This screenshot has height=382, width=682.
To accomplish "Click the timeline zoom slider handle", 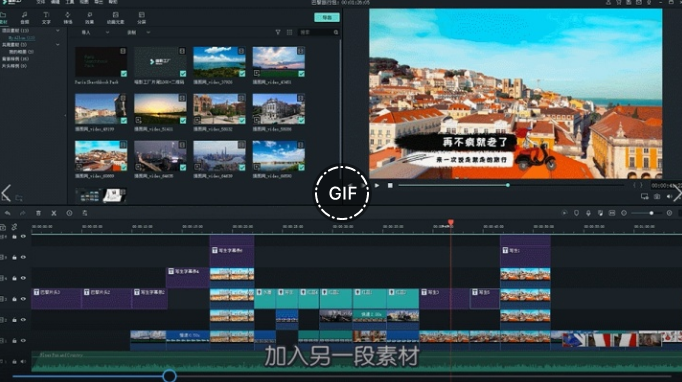I will pyautogui.click(x=651, y=213).
